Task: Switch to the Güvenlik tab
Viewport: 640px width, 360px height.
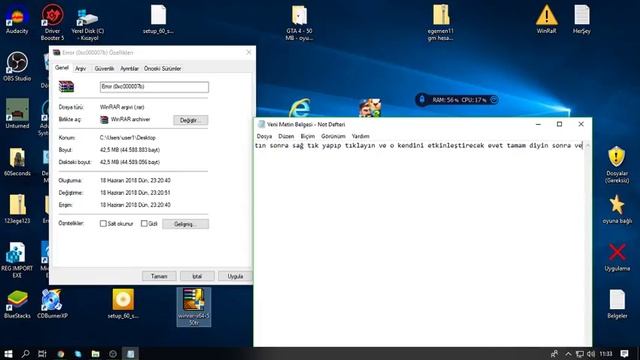Action: [104, 69]
